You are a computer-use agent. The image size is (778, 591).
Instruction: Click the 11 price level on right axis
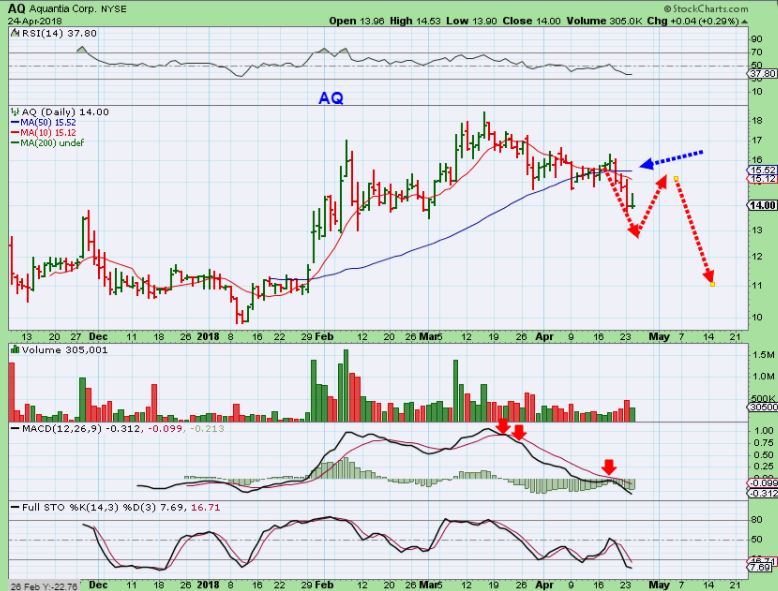(x=757, y=285)
